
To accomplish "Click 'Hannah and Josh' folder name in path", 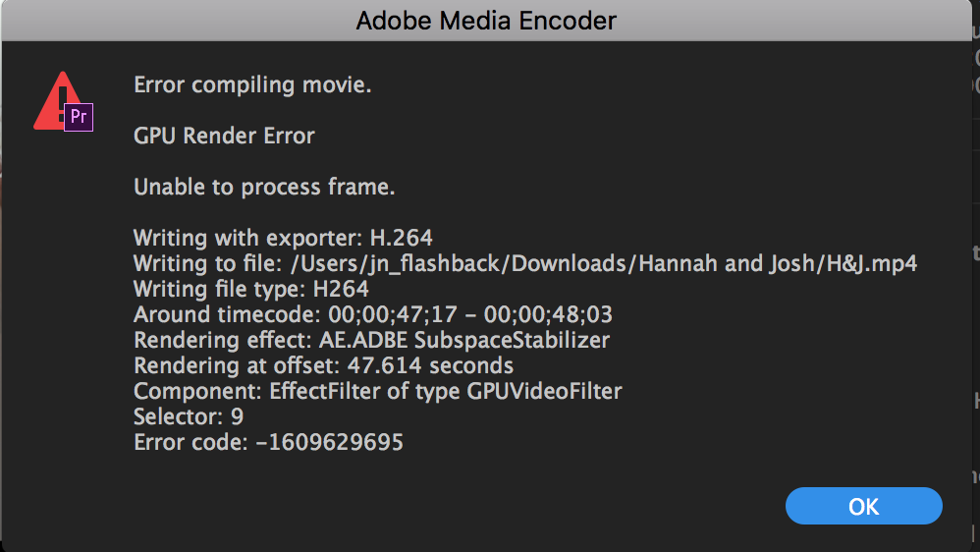I will point(729,263).
